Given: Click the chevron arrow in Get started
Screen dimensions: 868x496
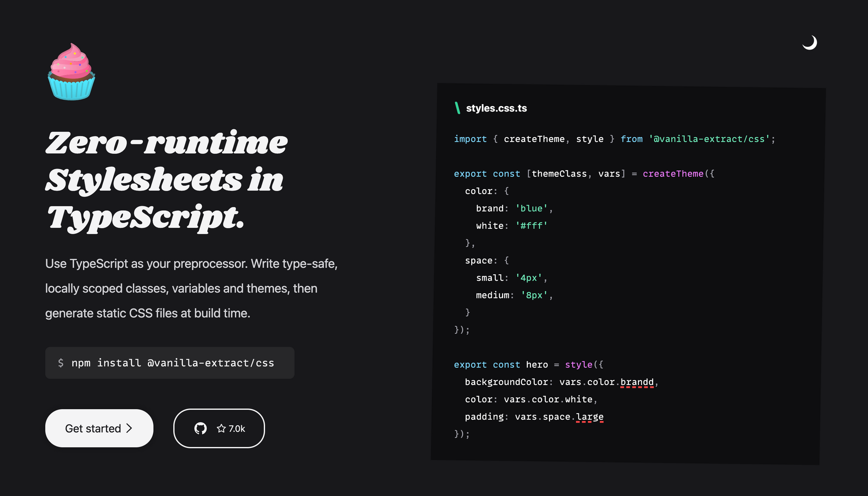Looking at the screenshot, I should (129, 428).
